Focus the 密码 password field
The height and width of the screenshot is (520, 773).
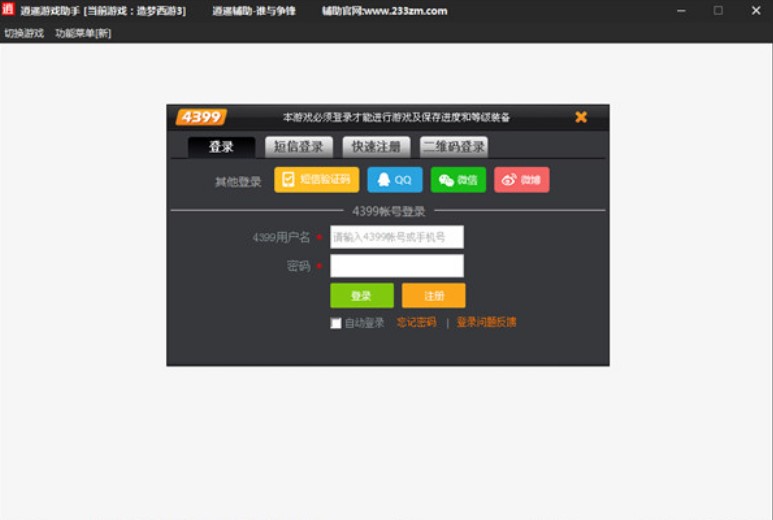[x=397, y=266]
